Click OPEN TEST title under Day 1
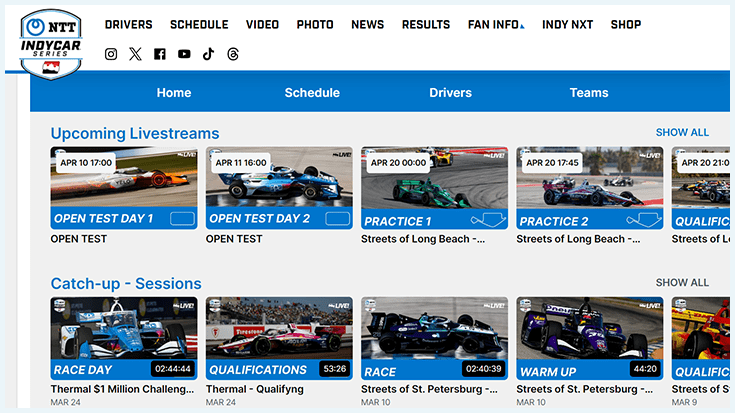 [79, 239]
